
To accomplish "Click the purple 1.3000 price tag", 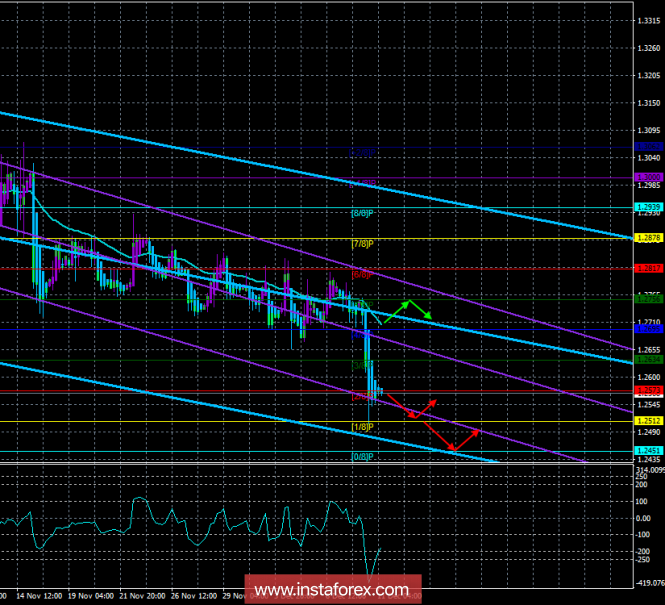I will tap(648, 177).
